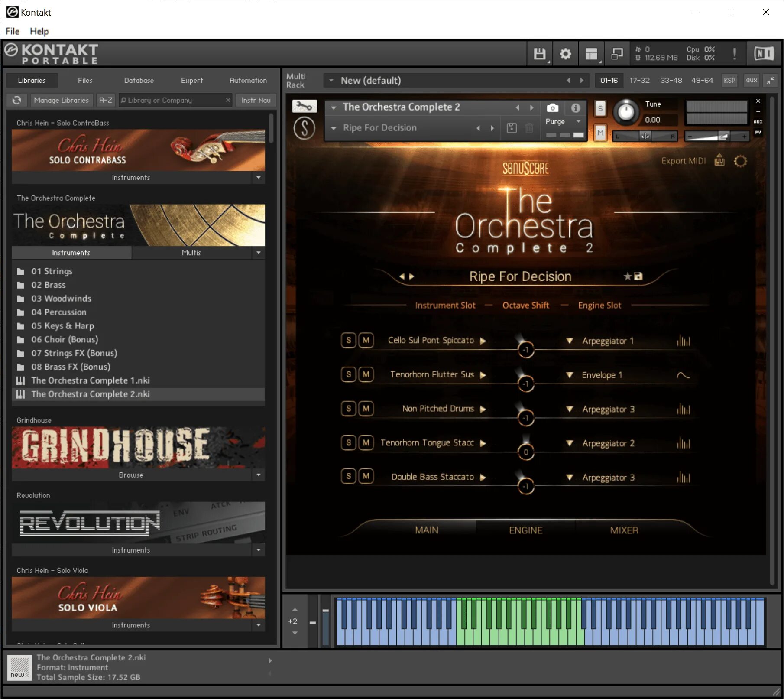Open Envelope 1 curve icon
Image resolution: width=784 pixels, height=699 pixels.
[x=684, y=375]
